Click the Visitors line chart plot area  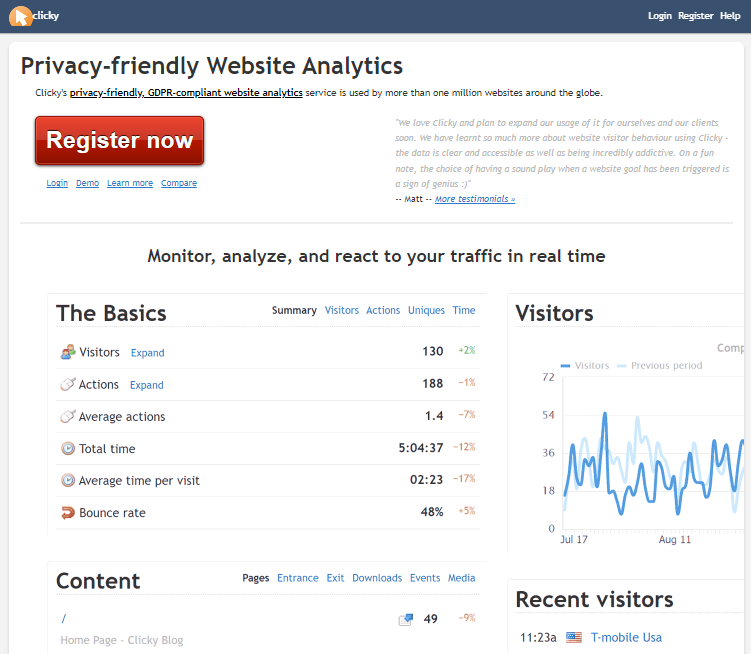pyautogui.click(x=653, y=453)
